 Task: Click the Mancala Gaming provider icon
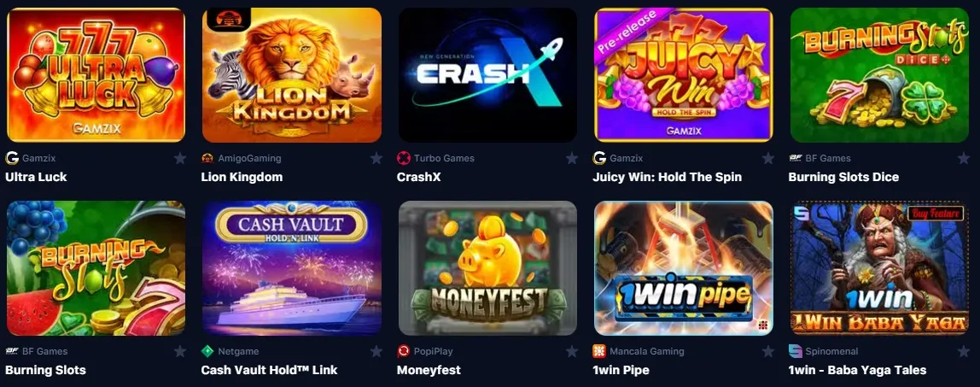[599, 351]
